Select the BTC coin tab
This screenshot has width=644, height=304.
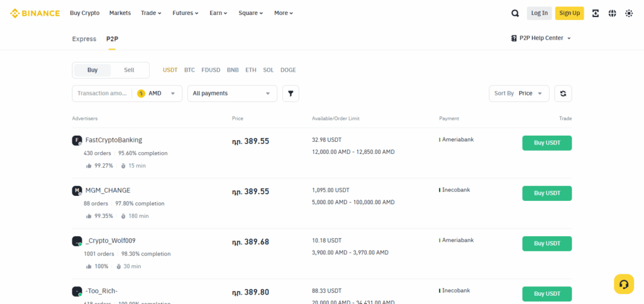pos(189,70)
